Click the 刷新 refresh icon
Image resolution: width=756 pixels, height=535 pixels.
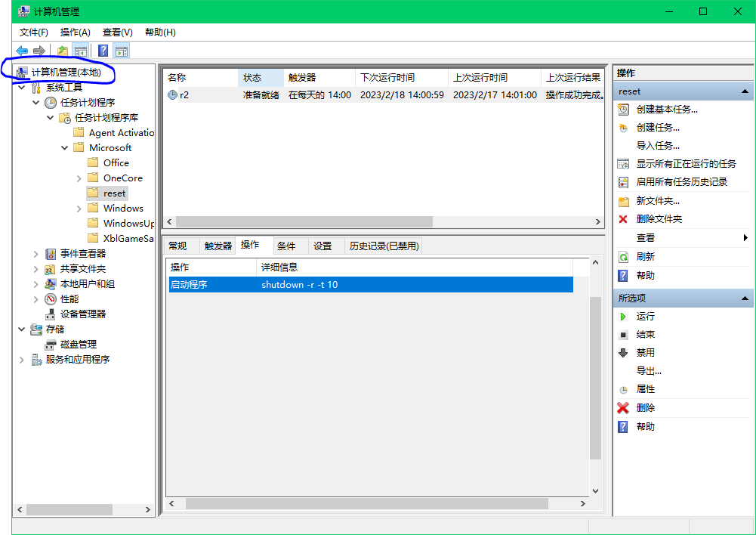pyautogui.click(x=623, y=257)
